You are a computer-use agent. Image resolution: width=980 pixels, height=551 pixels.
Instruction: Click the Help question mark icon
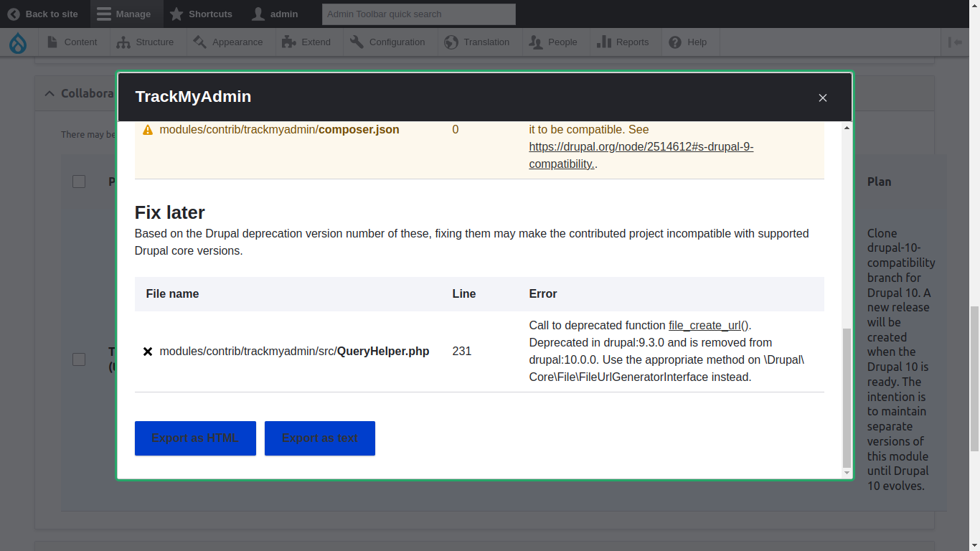pos(675,42)
